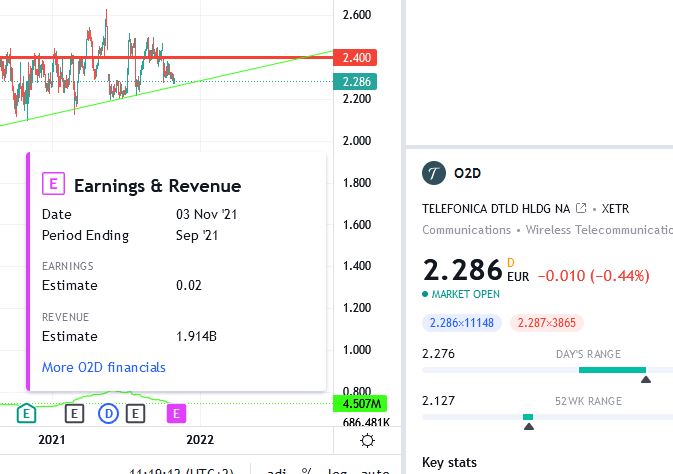This screenshot has height=474, width=673.
Task: Click the time zone clock display (UTC+2)
Action: point(181,471)
